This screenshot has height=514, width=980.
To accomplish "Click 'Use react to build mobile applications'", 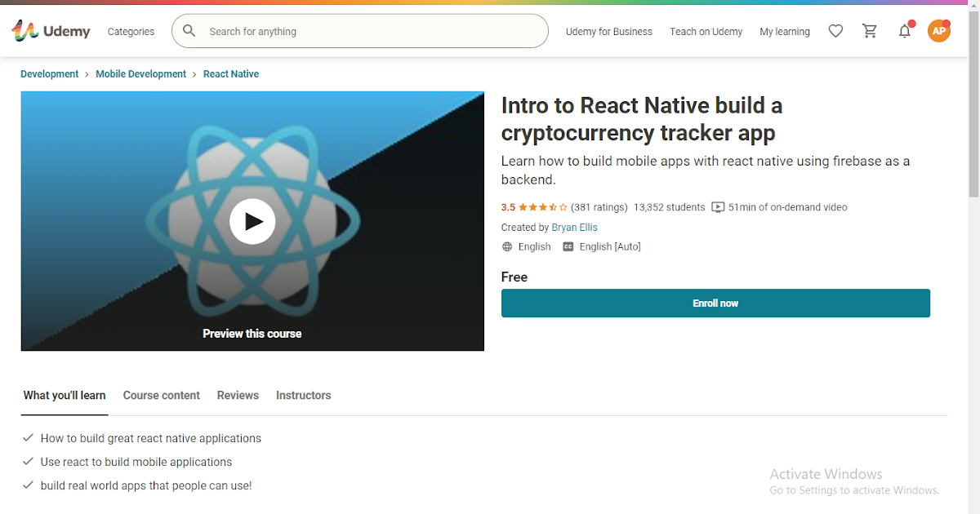I will [x=136, y=462].
